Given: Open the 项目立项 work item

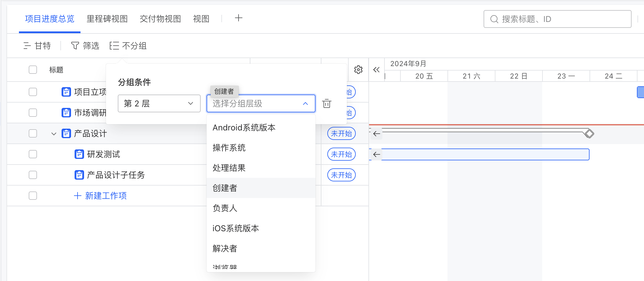Looking at the screenshot, I should point(90,92).
